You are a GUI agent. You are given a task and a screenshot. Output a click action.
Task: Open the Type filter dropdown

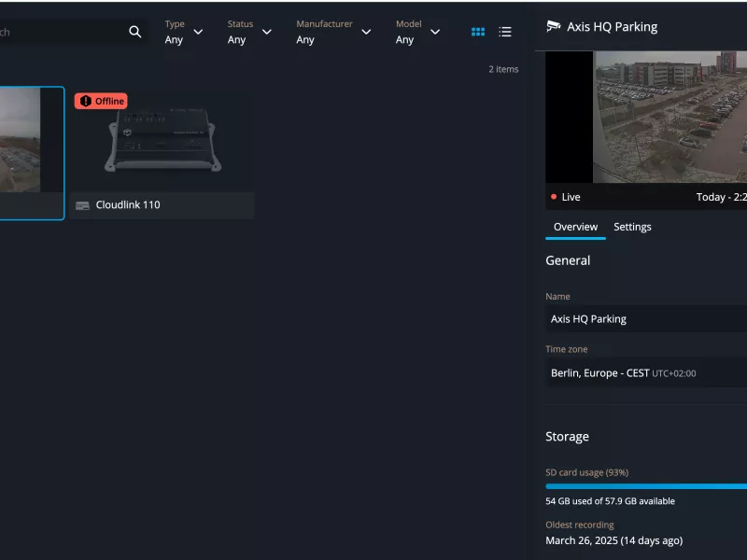(x=184, y=32)
